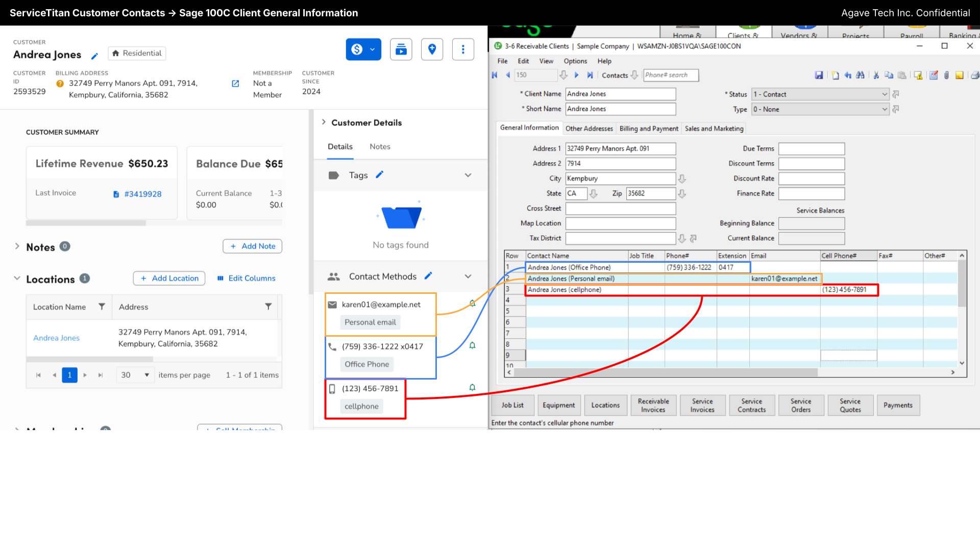
Task: Click the warning alert icon in Sage
Action: [918, 76]
